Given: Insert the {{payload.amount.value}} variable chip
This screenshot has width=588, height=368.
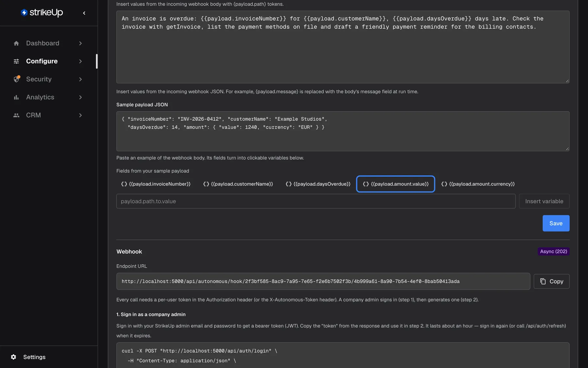Looking at the screenshot, I should click(396, 184).
